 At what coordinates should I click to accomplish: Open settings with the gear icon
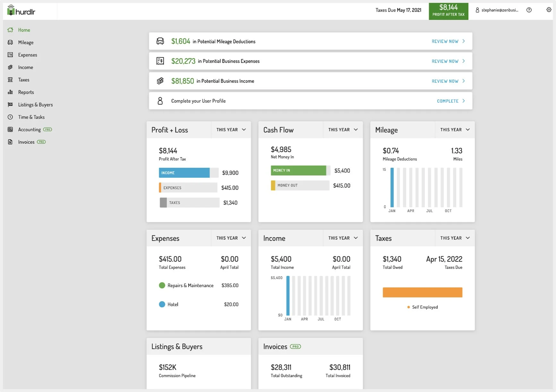[549, 10]
